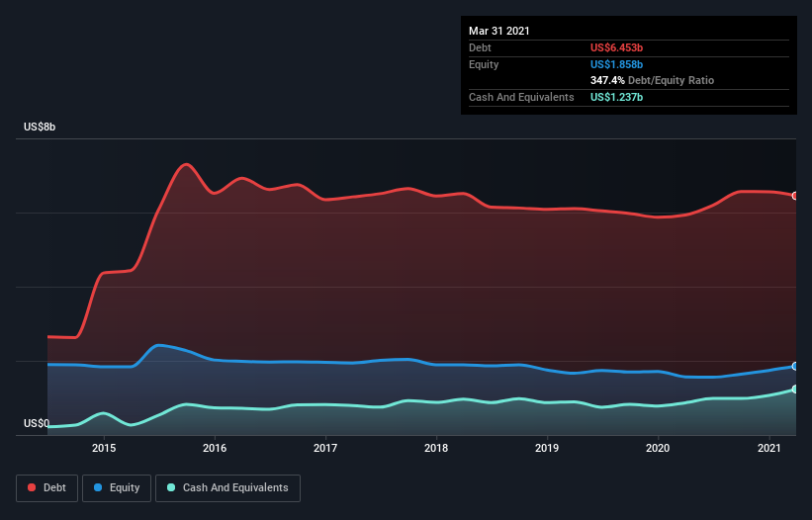812x520 pixels.
Task: Toggle the Cash And Equivalents legend button
Action: point(227,488)
